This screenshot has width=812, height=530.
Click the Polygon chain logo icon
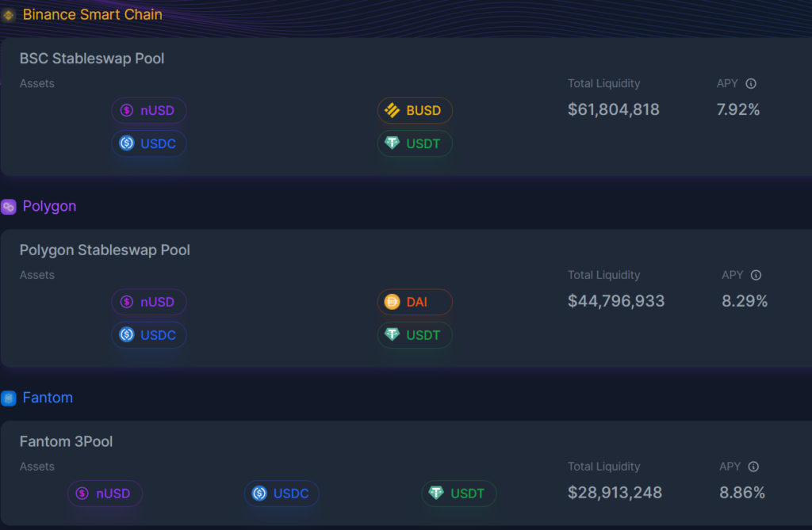pos(8,207)
